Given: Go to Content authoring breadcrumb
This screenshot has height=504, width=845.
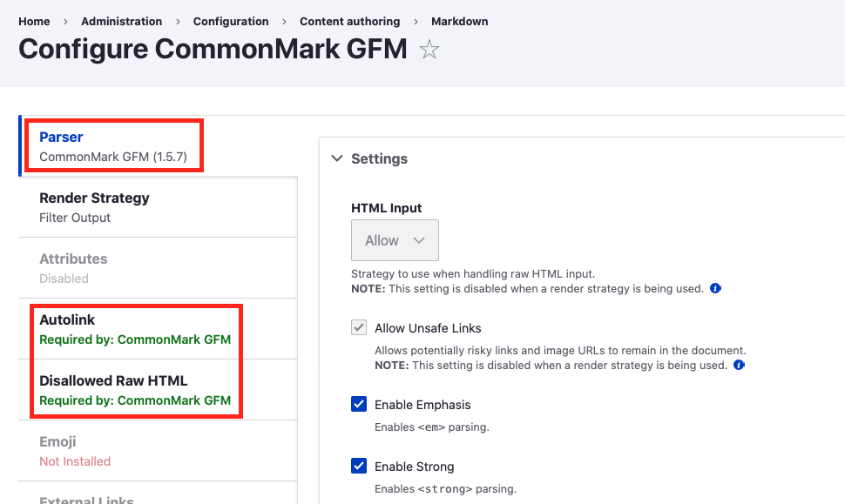Looking at the screenshot, I should (349, 22).
